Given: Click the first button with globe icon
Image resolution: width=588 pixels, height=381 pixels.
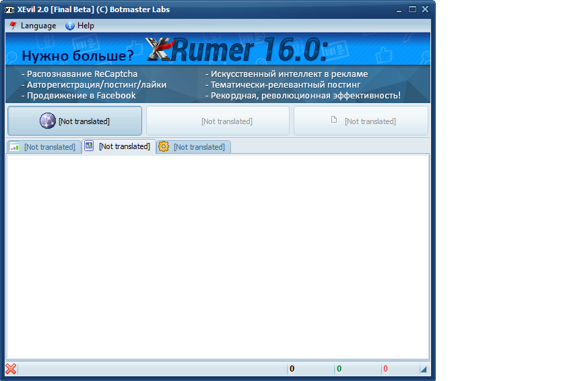Looking at the screenshot, I should (75, 121).
